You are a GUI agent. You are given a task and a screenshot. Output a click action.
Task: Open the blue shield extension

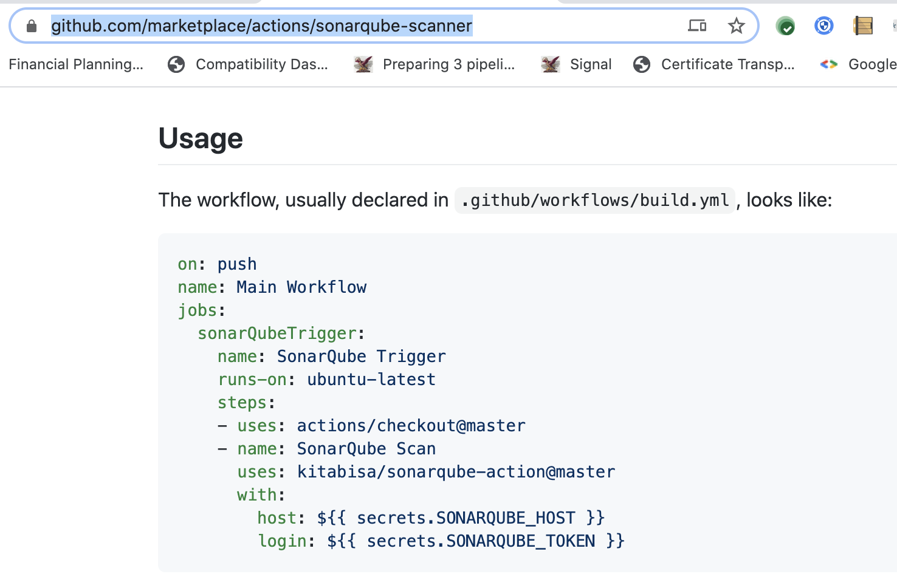click(x=823, y=26)
